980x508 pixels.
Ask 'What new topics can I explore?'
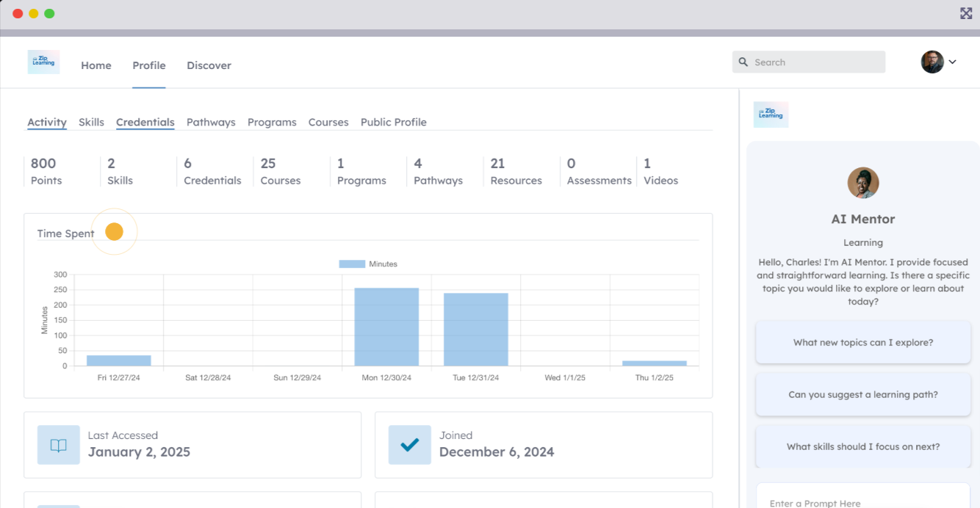coord(862,342)
